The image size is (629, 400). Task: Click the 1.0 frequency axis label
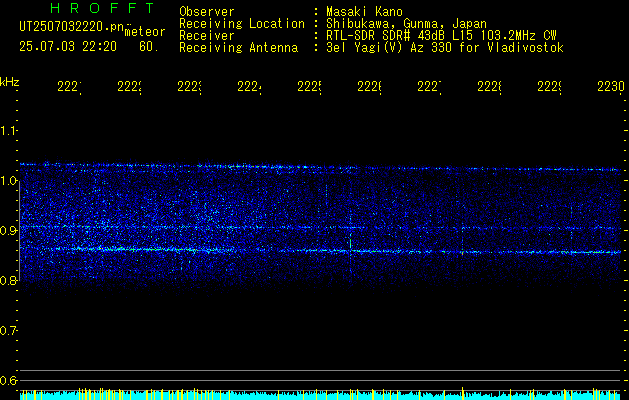(8, 181)
